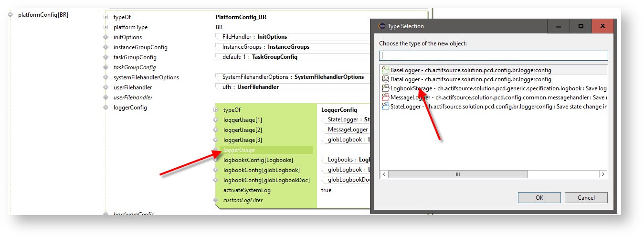Click the MessageLogger type icon

(x=386, y=97)
